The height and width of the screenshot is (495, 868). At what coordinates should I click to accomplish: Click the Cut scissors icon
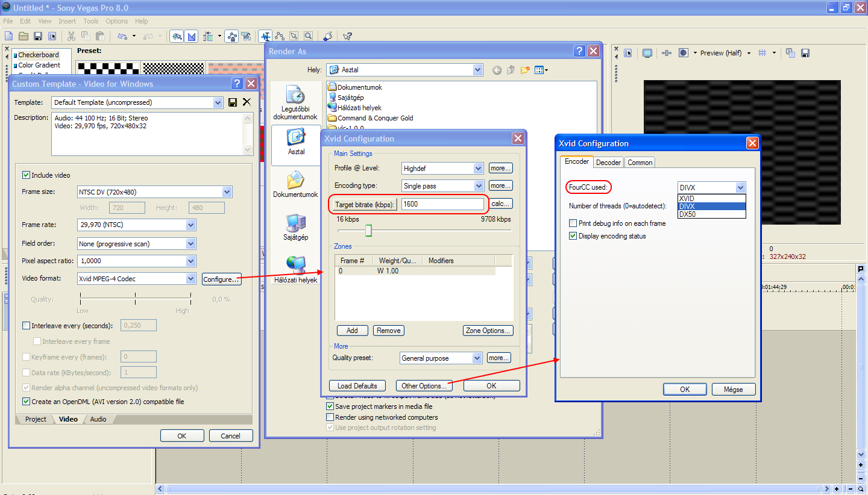(x=71, y=36)
